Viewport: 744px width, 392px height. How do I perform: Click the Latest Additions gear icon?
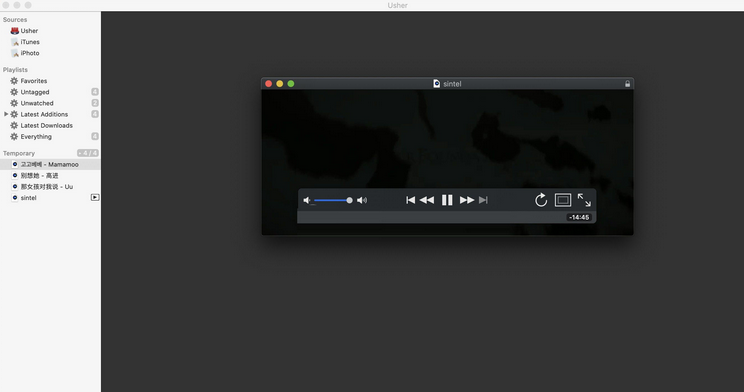(x=14, y=114)
